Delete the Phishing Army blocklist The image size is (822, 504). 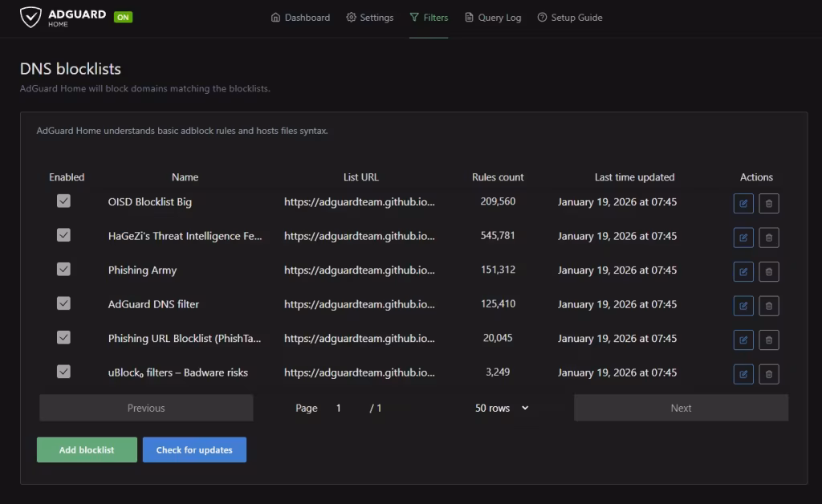768,271
